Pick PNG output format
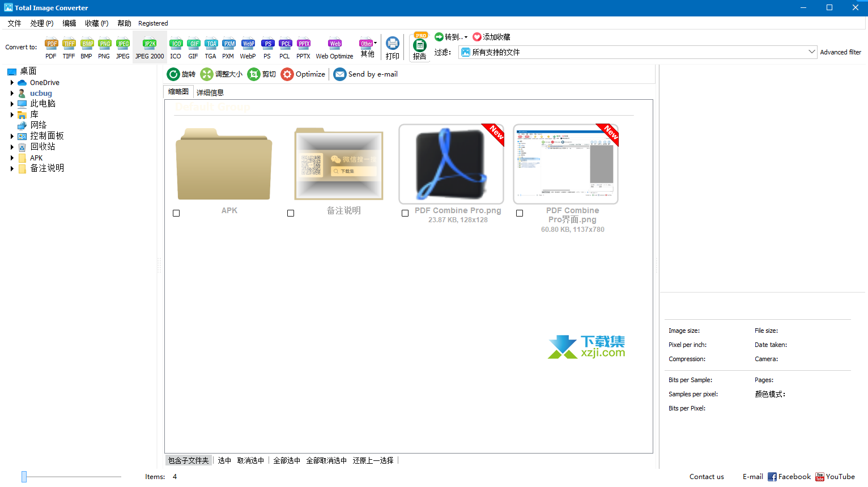 [x=104, y=49]
